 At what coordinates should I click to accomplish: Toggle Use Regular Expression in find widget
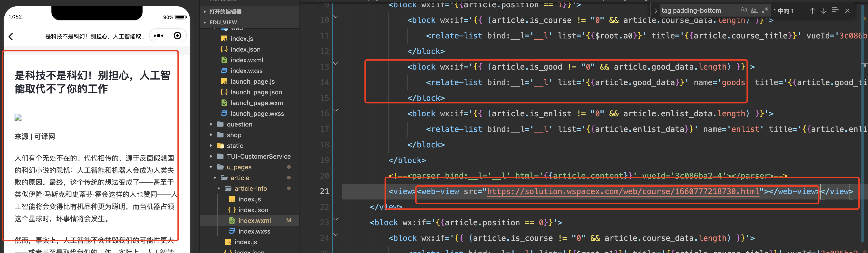pyautogui.click(x=765, y=10)
